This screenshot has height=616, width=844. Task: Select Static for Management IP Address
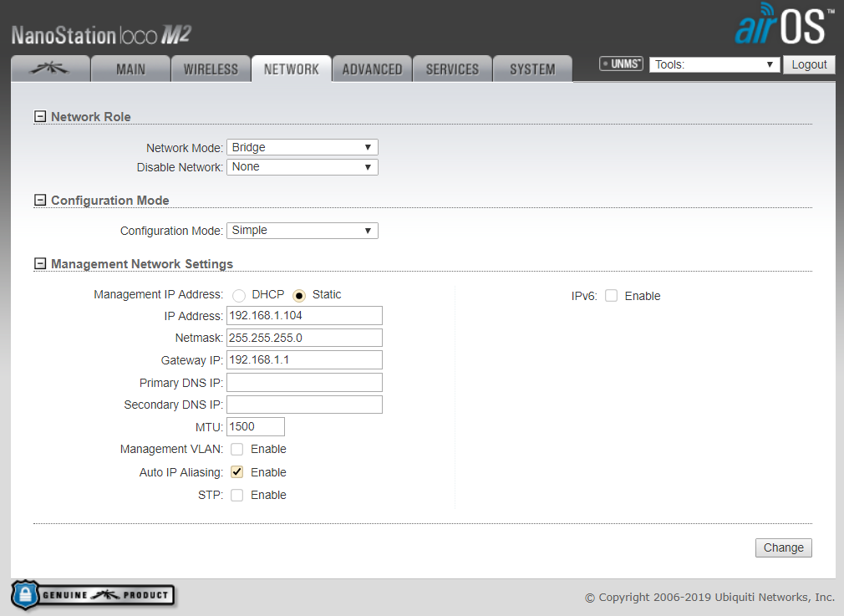(299, 296)
